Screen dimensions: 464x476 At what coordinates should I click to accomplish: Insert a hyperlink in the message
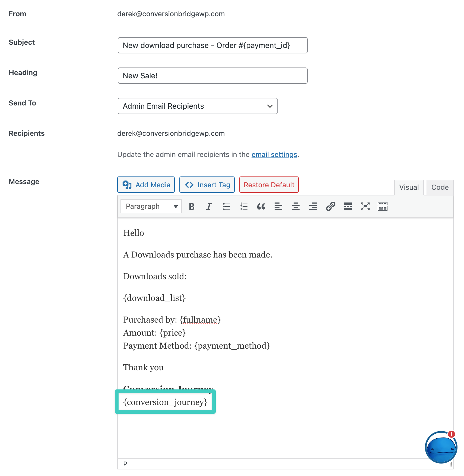330,206
